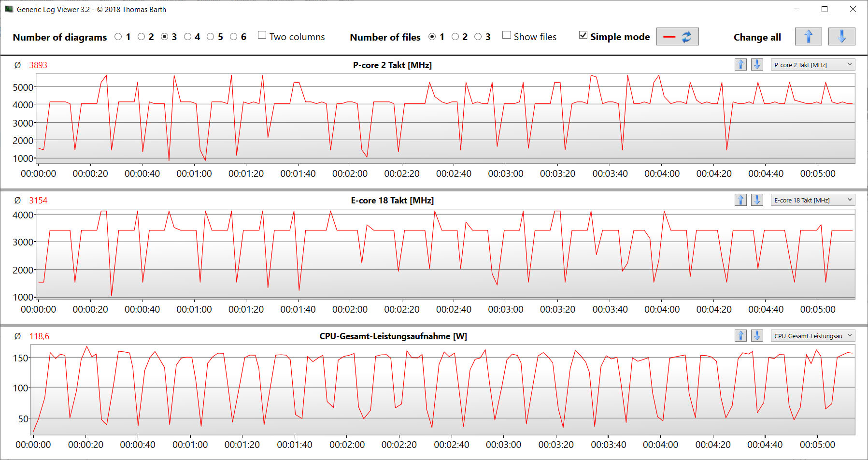Viewport: 868px width, 460px height.
Task: Uncheck the Simple mode checkbox
Action: tap(583, 35)
